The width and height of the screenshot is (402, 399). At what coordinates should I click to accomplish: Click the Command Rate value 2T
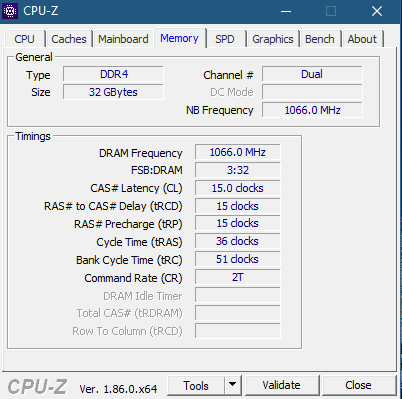point(238,277)
